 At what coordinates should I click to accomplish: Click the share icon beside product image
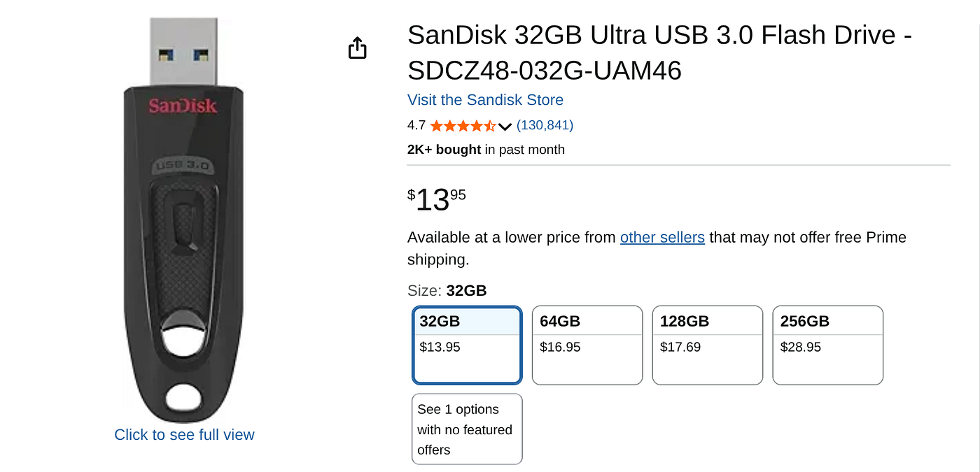(358, 48)
